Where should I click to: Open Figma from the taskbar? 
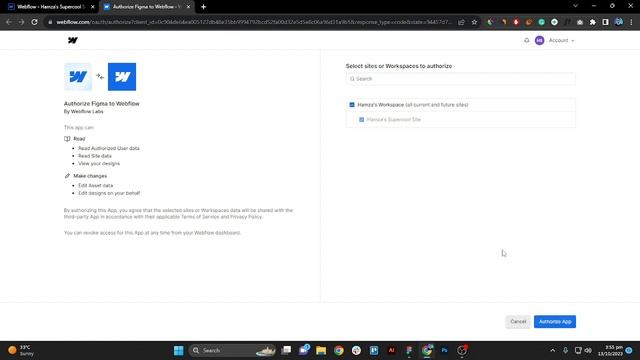(409, 350)
